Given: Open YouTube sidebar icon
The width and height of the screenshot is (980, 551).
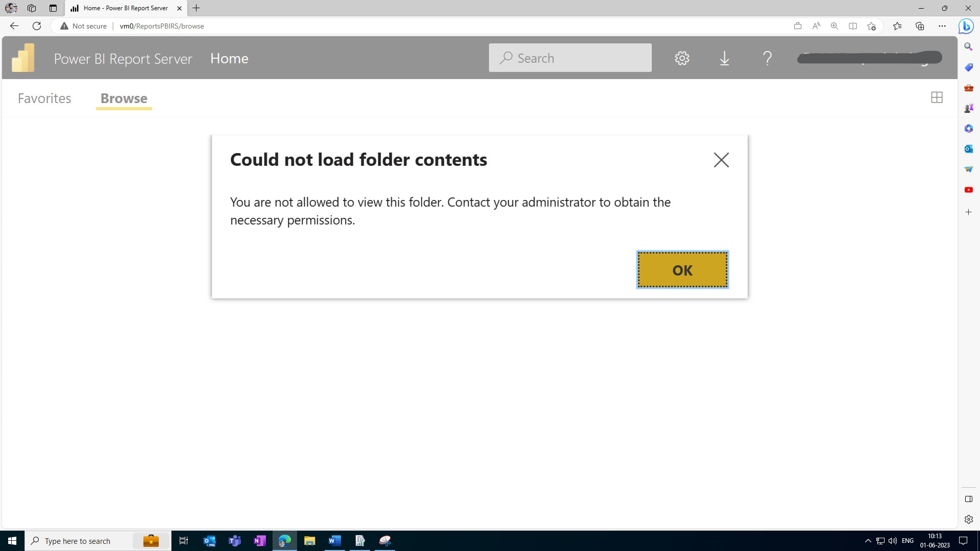Looking at the screenshot, I should pyautogui.click(x=968, y=190).
